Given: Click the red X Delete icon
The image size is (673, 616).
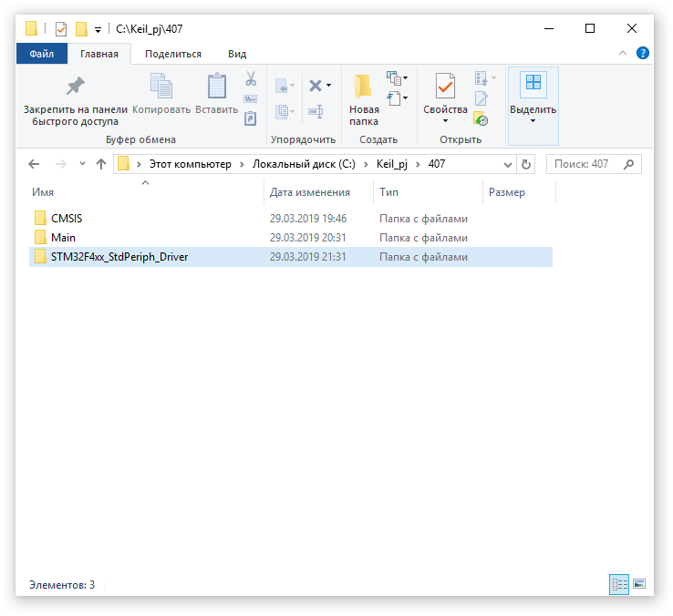Looking at the screenshot, I should (x=316, y=86).
